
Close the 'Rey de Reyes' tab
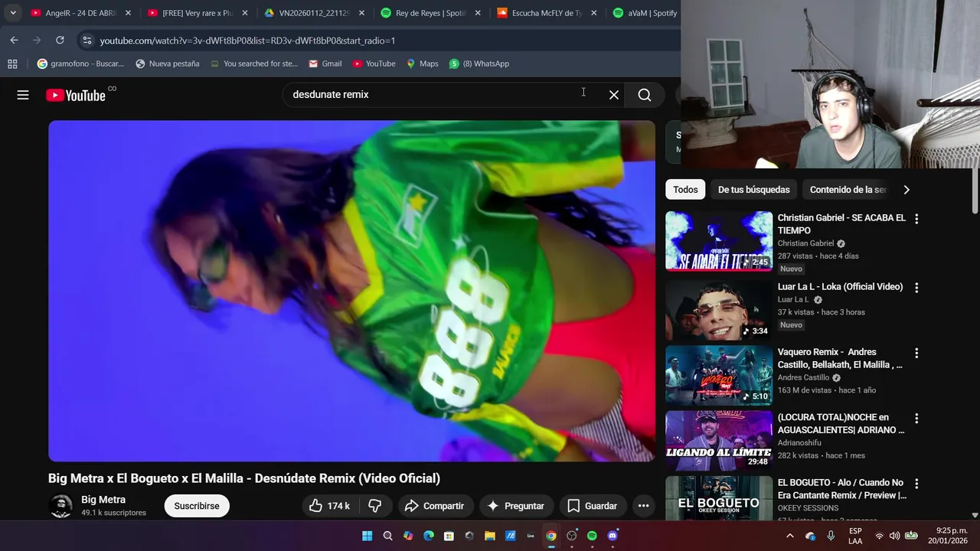pyautogui.click(x=478, y=13)
